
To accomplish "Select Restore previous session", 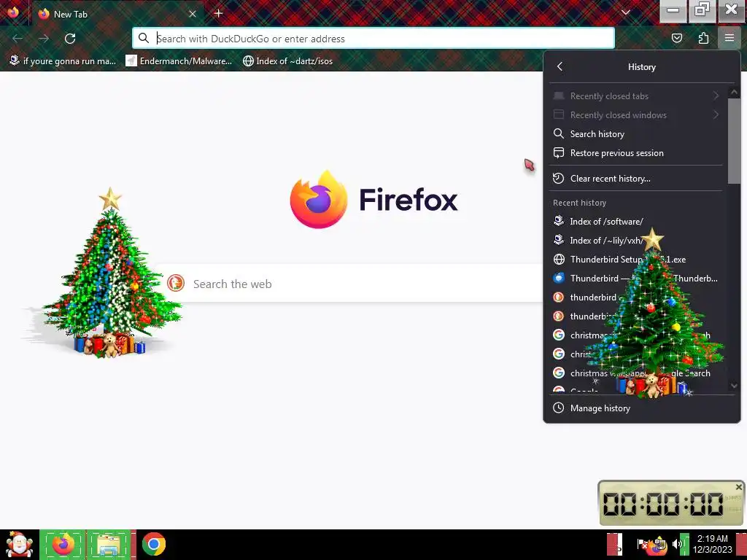I will coord(636,153).
